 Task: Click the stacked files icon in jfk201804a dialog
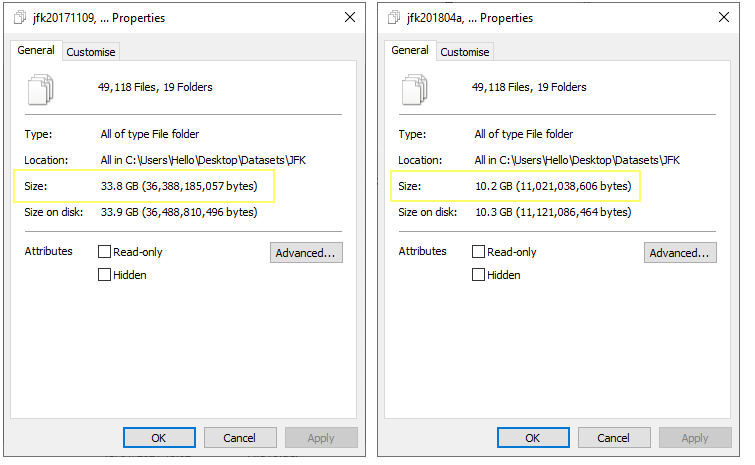(416, 89)
